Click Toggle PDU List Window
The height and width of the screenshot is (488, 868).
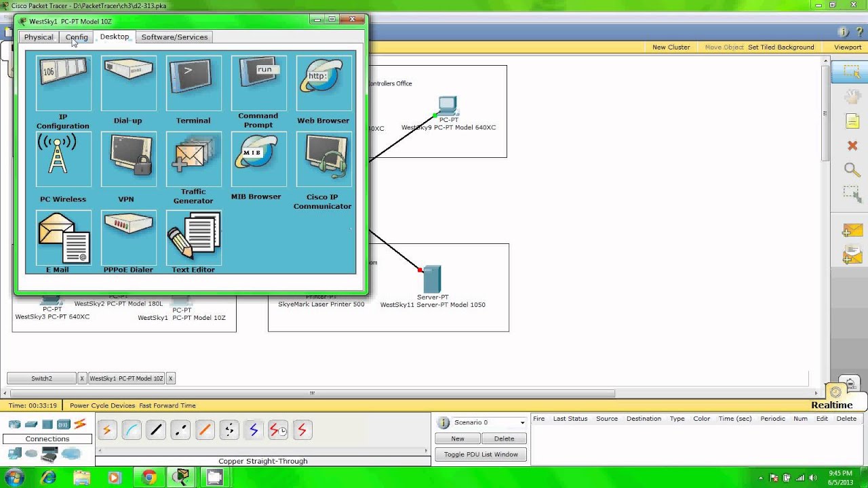(x=481, y=455)
